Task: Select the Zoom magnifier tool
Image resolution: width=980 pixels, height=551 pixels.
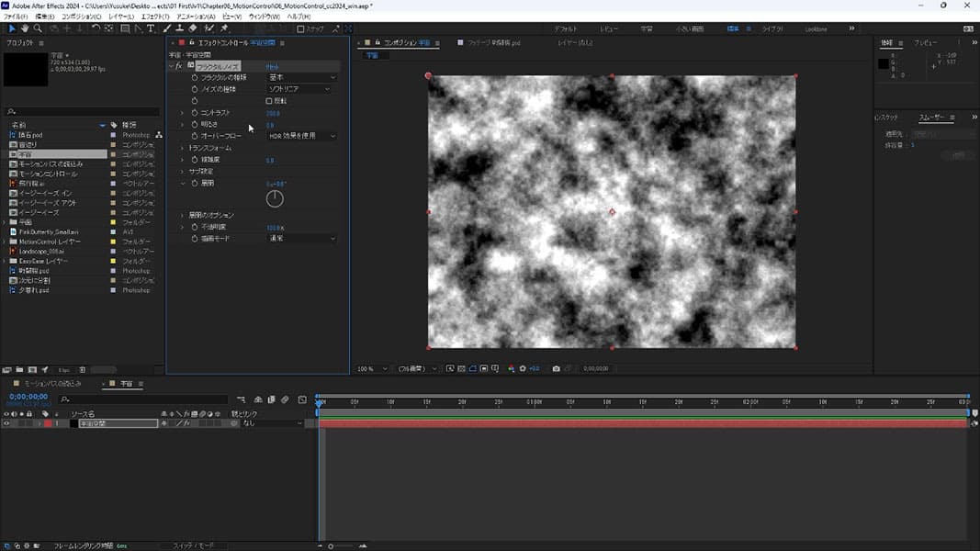Action: tap(39, 28)
